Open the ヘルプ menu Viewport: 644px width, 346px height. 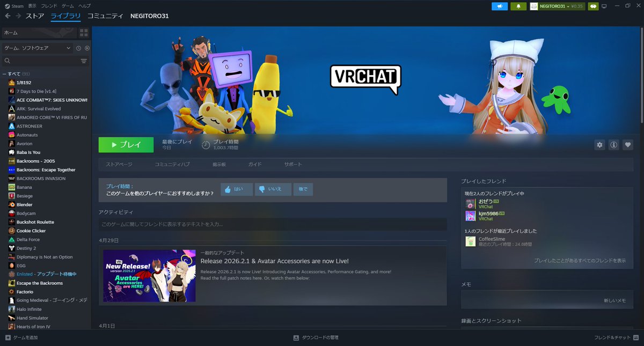[x=85, y=5]
